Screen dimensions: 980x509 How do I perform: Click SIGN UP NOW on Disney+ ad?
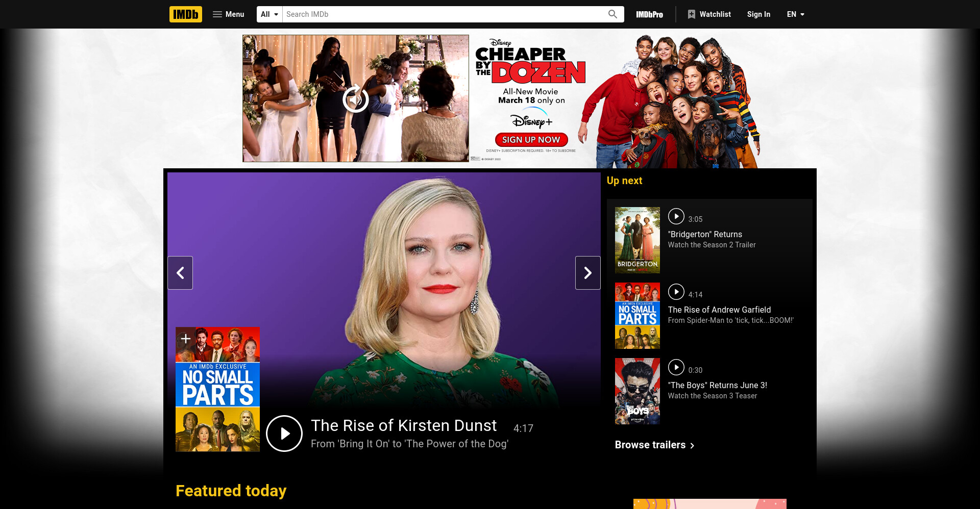[531, 140]
